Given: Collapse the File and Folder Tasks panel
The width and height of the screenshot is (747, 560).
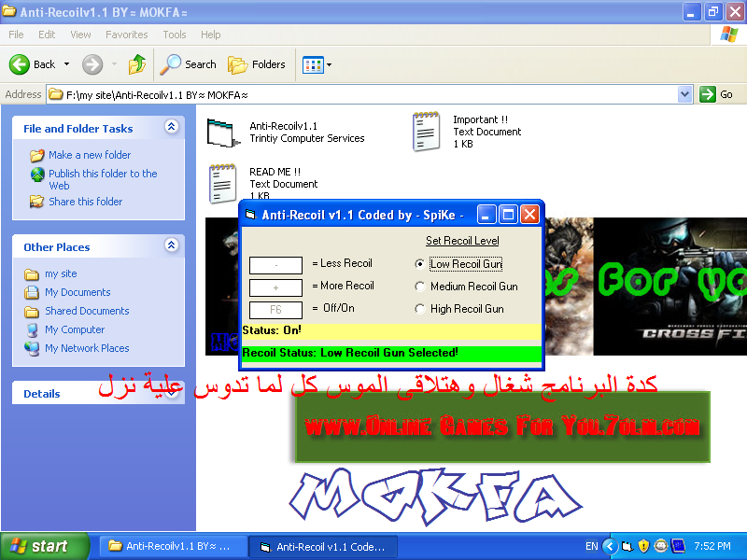Looking at the screenshot, I should [172, 126].
